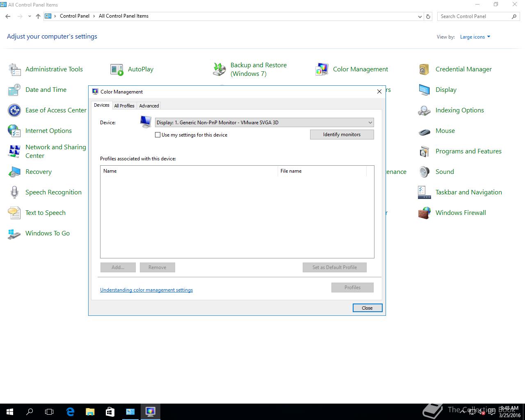Open the Store from taskbar
Image resolution: width=525 pixels, height=420 pixels.
[x=110, y=412]
